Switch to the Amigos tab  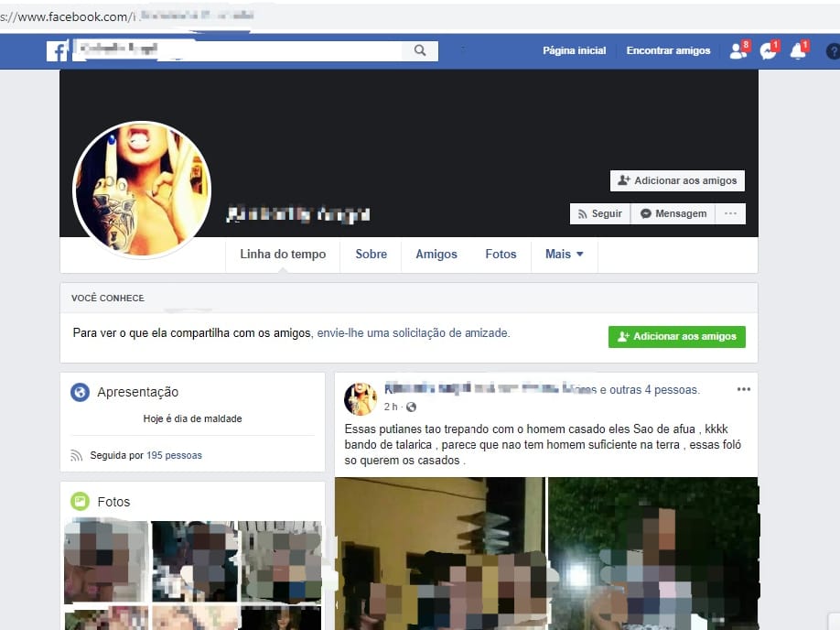coord(436,255)
